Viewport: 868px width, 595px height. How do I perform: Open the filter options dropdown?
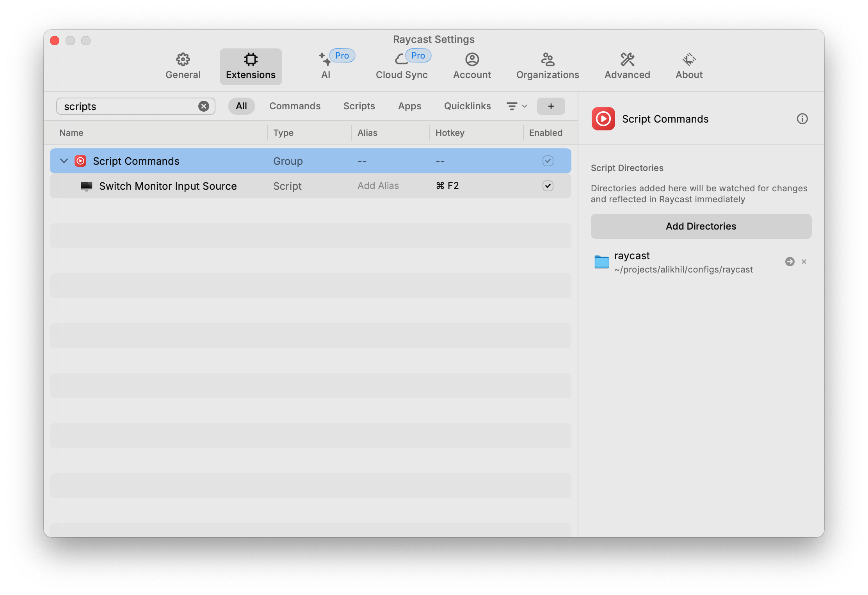[x=517, y=106]
